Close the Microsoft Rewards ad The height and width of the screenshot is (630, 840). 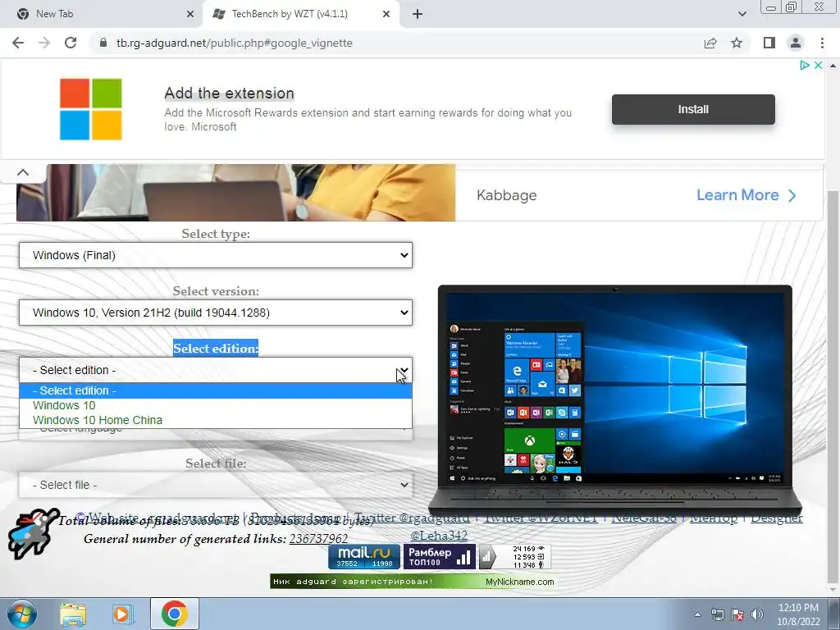pyautogui.click(x=818, y=65)
